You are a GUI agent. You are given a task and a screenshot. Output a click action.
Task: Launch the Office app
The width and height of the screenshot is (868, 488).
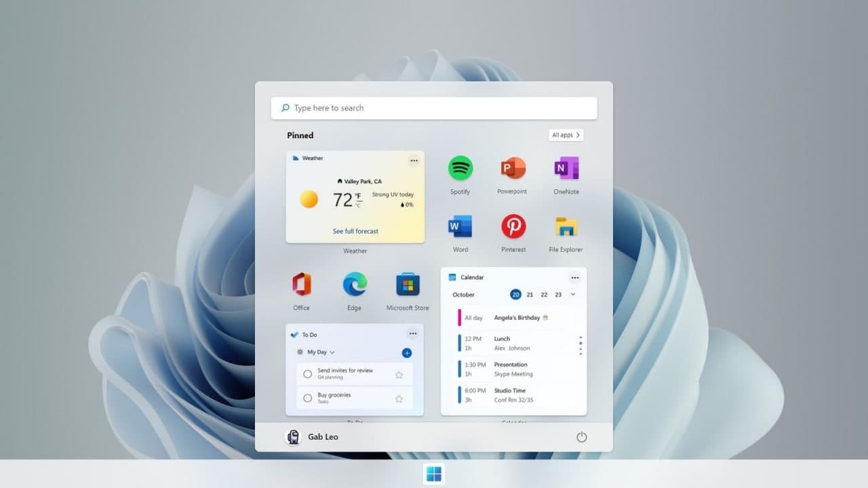(302, 284)
